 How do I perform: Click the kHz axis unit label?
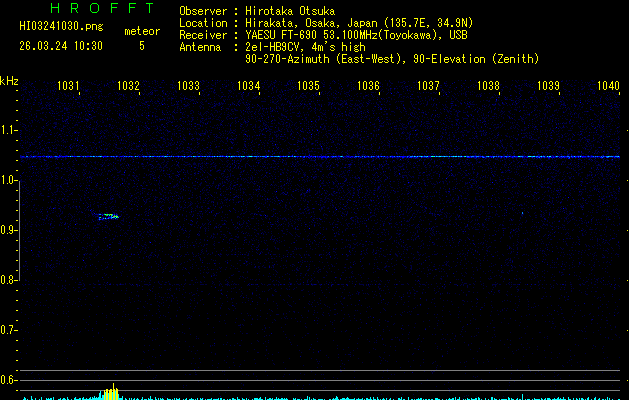(9, 81)
